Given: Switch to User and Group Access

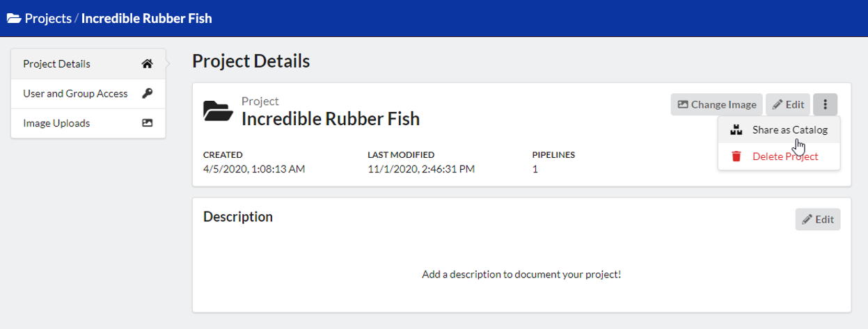Looking at the screenshot, I should coord(75,93).
